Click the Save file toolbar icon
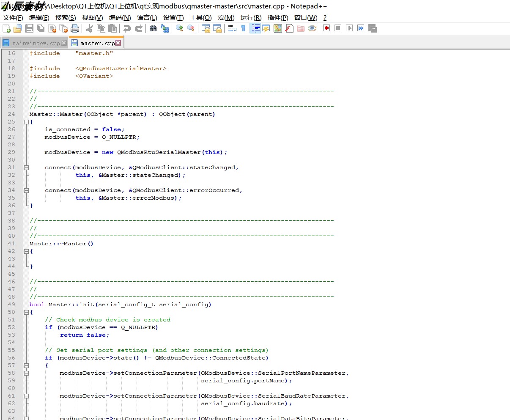This screenshot has width=510, height=420. 29,28
